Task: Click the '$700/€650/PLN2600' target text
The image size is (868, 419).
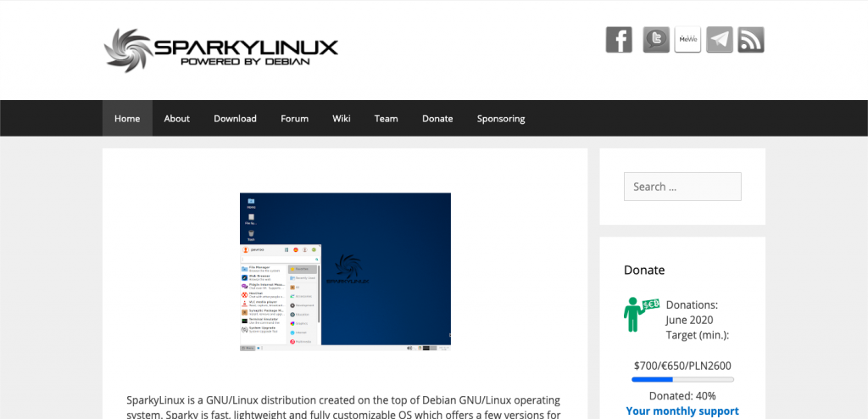Action: pos(682,366)
